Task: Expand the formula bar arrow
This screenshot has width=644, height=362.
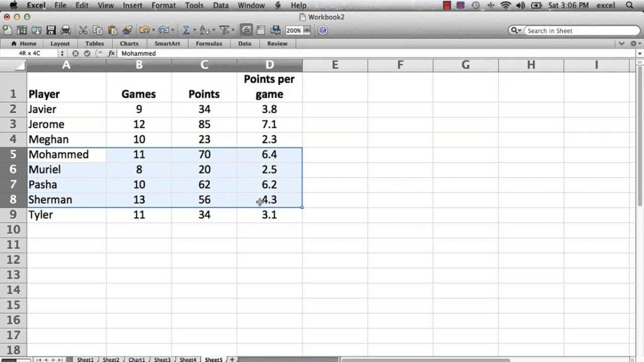Action: tap(640, 53)
